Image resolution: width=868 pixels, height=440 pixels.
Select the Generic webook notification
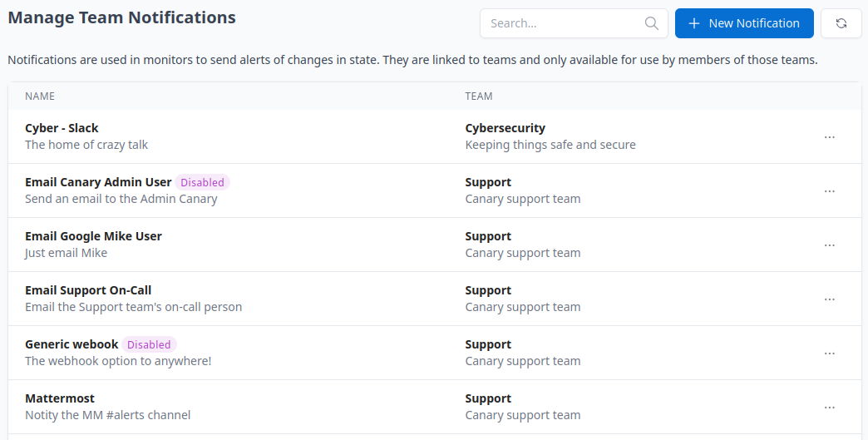(72, 344)
